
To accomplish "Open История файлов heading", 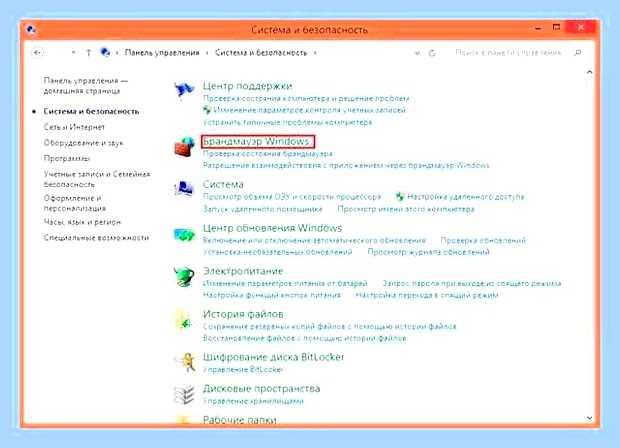I will pos(243,314).
